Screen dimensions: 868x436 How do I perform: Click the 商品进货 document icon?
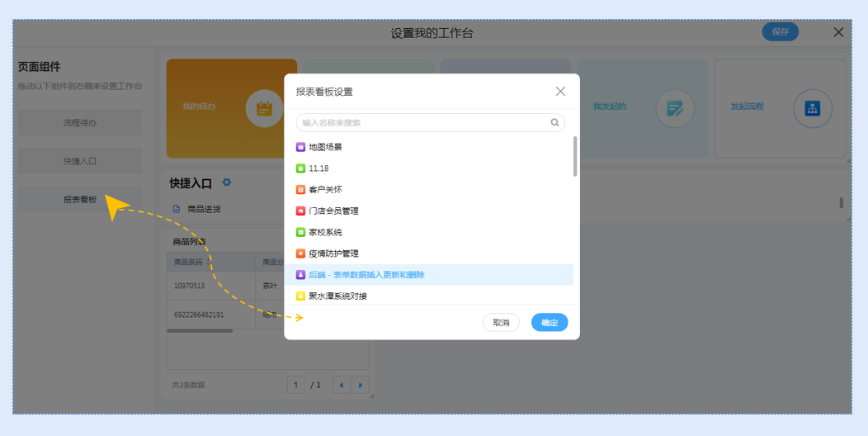pyautogui.click(x=177, y=210)
